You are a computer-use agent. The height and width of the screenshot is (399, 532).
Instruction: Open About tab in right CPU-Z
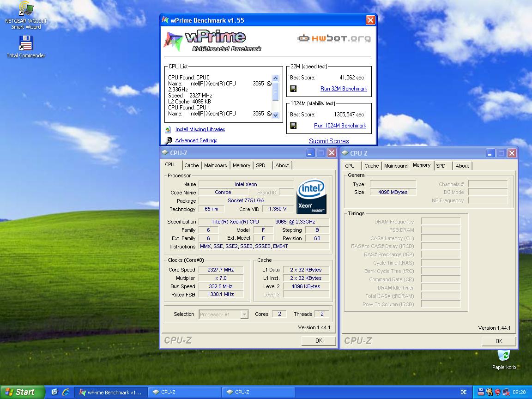462,166
